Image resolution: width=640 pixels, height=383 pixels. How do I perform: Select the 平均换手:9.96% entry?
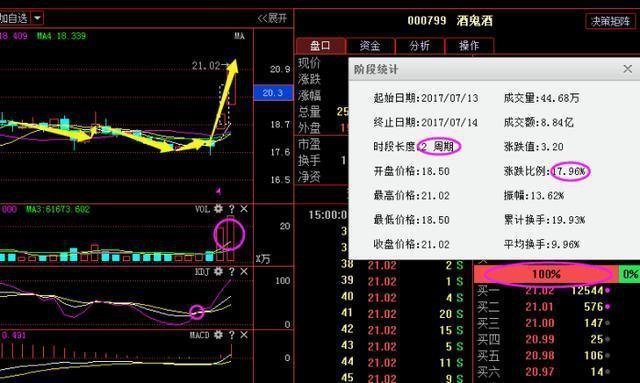click(x=542, y=244)
